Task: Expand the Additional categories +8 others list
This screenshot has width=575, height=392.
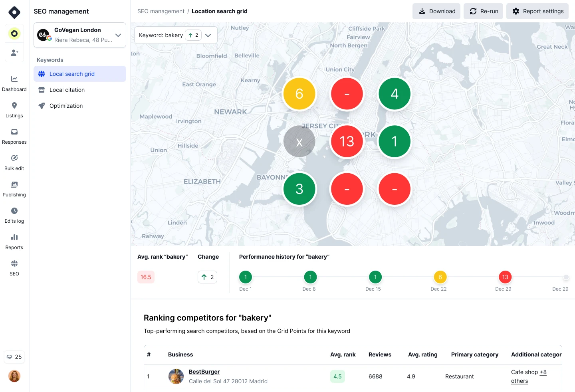Action: (x=529, y=376)
